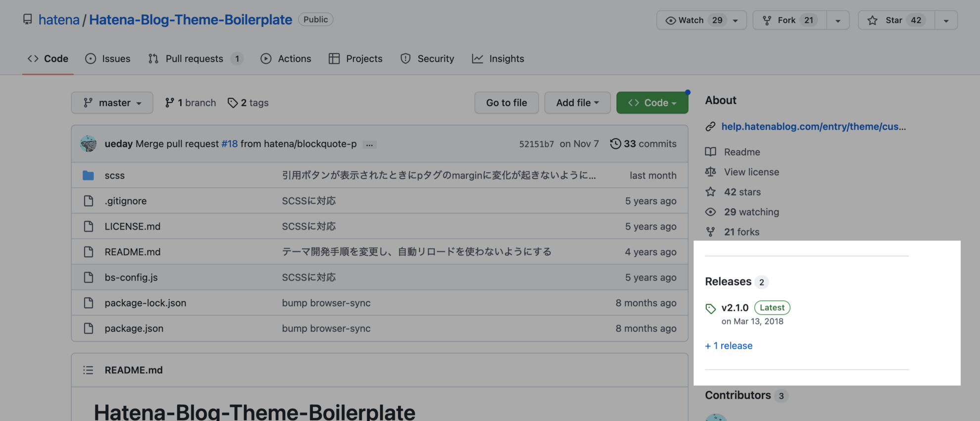This screenshot has width=980, height=421.
Task: Expand the Fork options dropdown arrow
Action: point(838,20)
